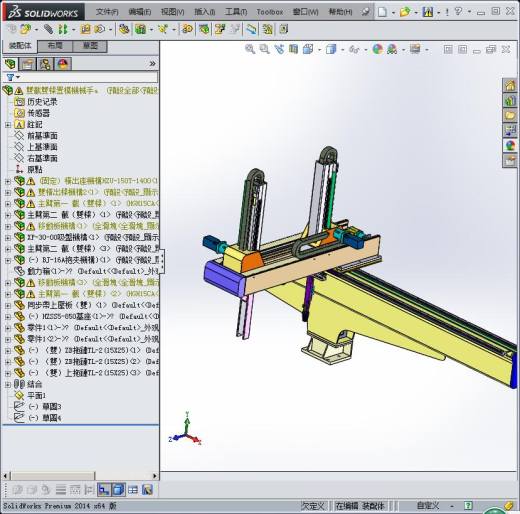Click the 自定义 units status entry
Image resolution: width=520 pixels, height=514 pixels.
click(x=428, y=506)
